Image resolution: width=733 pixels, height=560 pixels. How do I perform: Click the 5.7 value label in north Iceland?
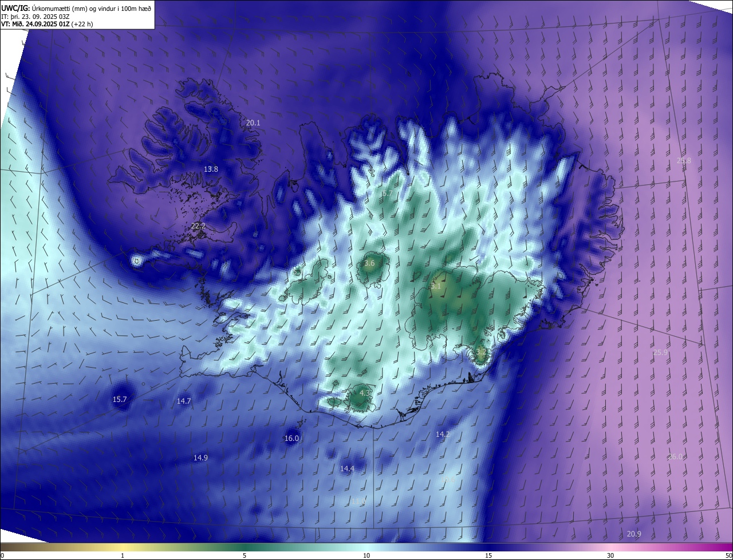388,194
